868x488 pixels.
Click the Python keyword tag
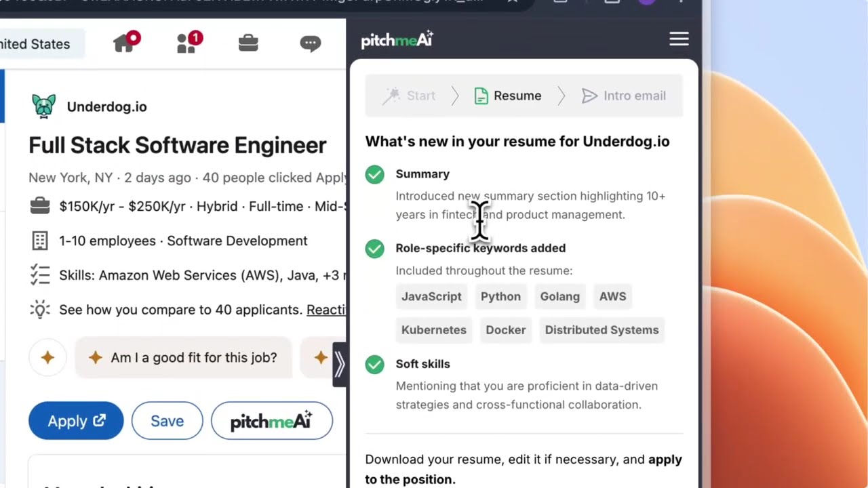(500, 296)
